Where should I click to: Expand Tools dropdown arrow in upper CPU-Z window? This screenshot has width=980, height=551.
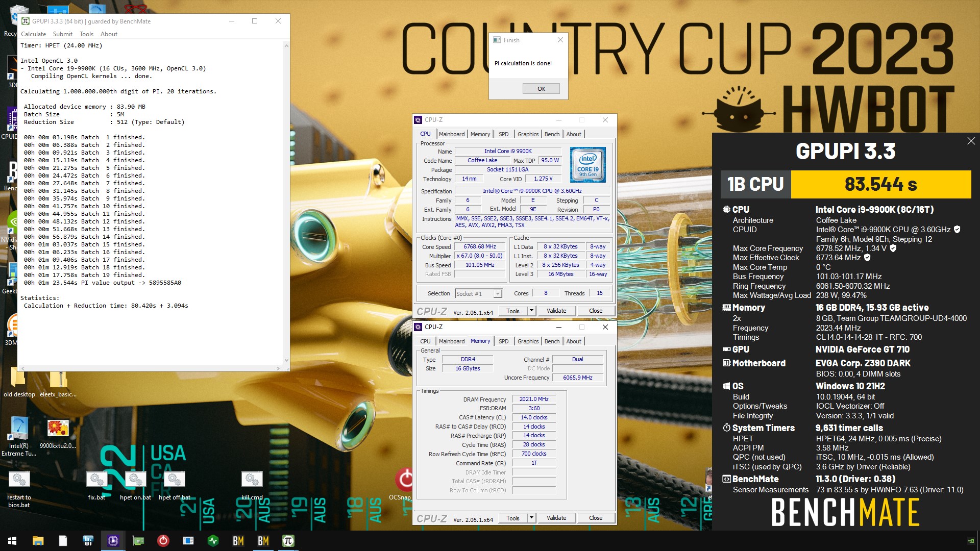[531, 310]
